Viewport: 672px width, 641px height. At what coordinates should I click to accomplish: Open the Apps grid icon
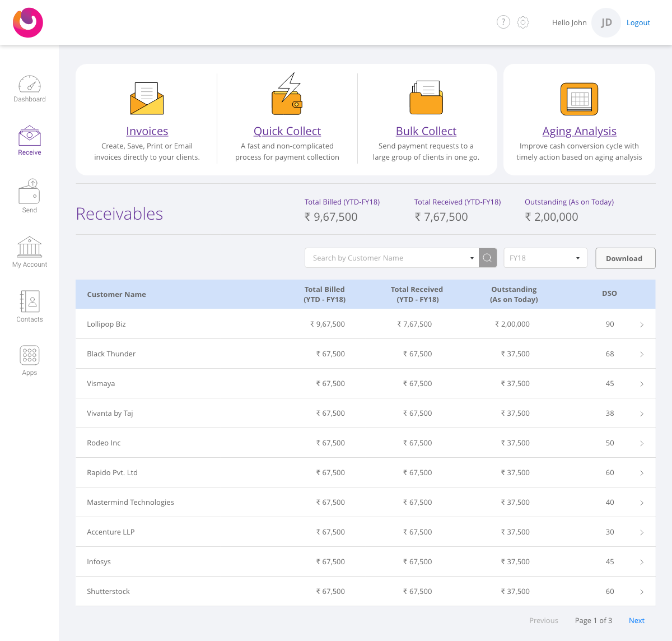(30, 355)
